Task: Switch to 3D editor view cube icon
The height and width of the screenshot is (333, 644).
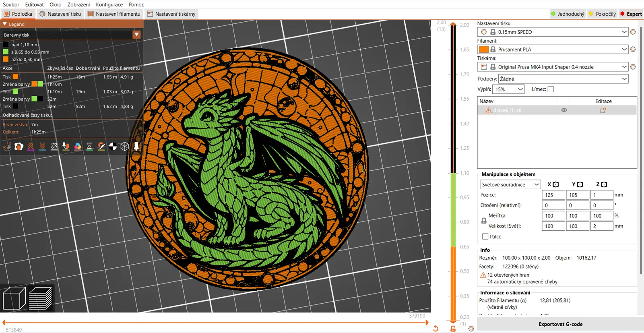Action: [x=14, y=298]
